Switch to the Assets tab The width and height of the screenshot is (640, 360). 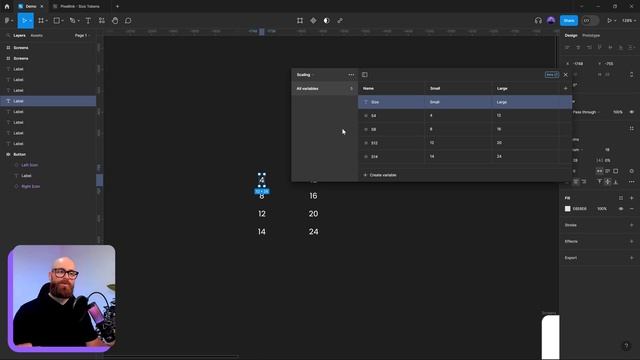click(36, 36)
